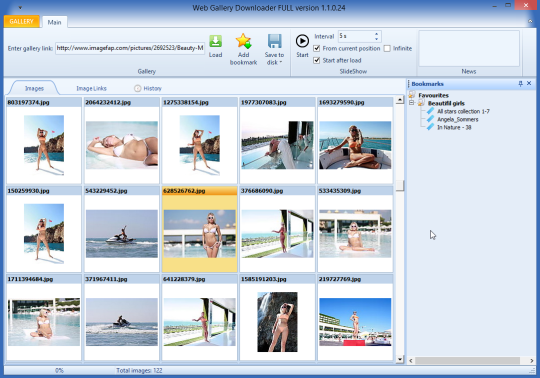
Task: Click the Bookmarks horizontal scrollbar thumb
Action: coord(467,360)
